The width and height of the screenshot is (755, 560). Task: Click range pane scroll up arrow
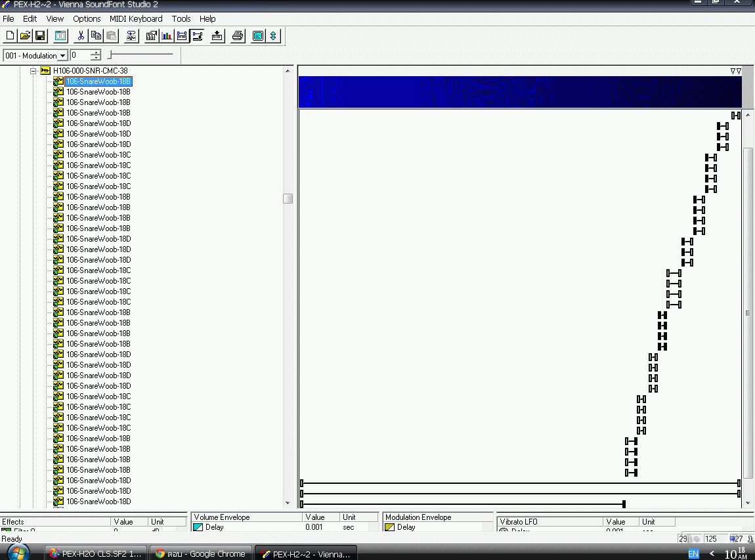pyautogui.click(x=748, y=115)
